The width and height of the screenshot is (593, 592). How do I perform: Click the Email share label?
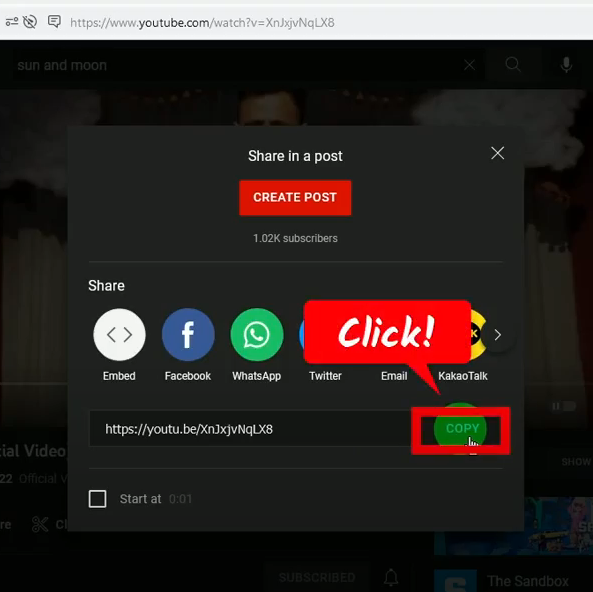click(x=394, y=376)
